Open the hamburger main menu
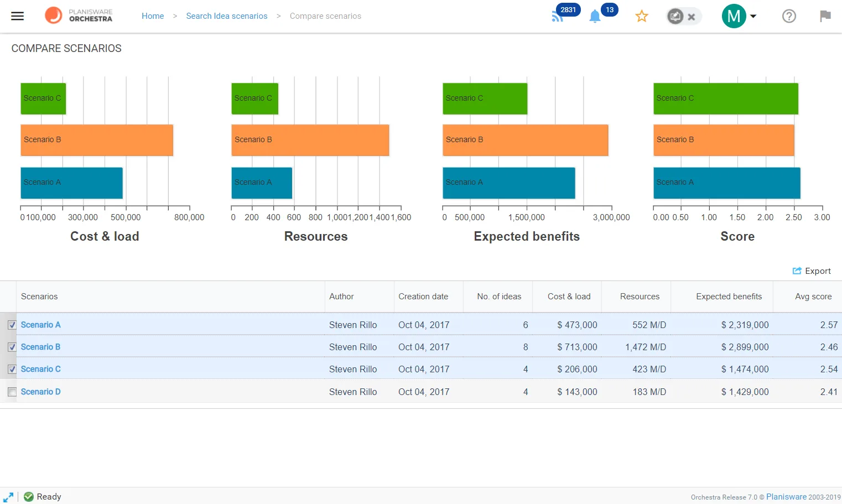Image resolution: width=842 pixels, height=504 pixels. (18, 16)
